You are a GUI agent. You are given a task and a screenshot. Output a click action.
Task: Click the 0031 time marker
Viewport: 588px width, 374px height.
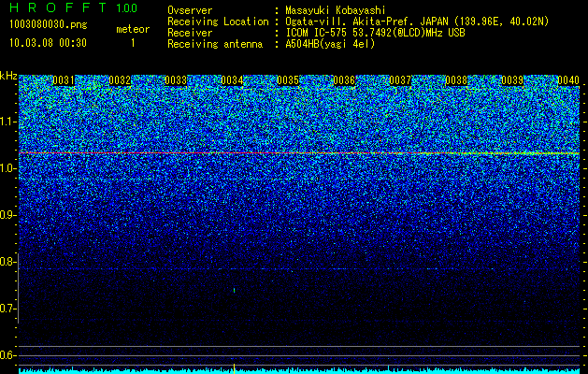pyautogui.click(x=64, y=80)
